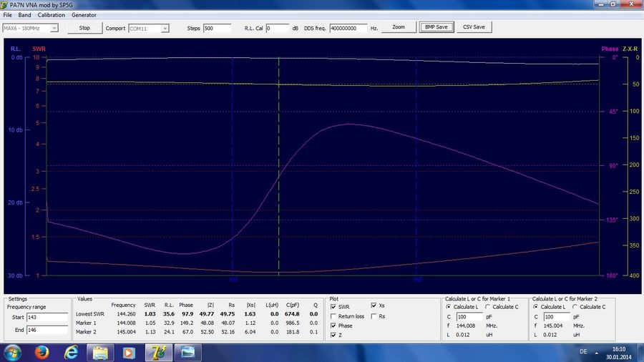Click the Start frequency input field

[x=48, y=317]
